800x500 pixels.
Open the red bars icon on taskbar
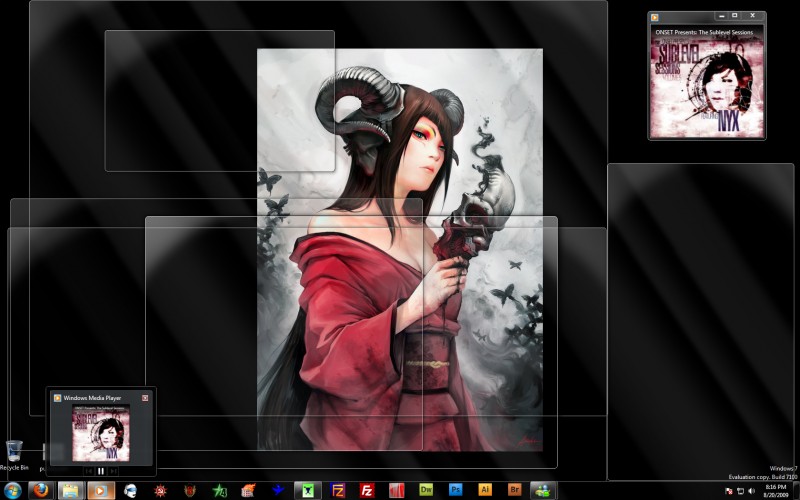396,491
